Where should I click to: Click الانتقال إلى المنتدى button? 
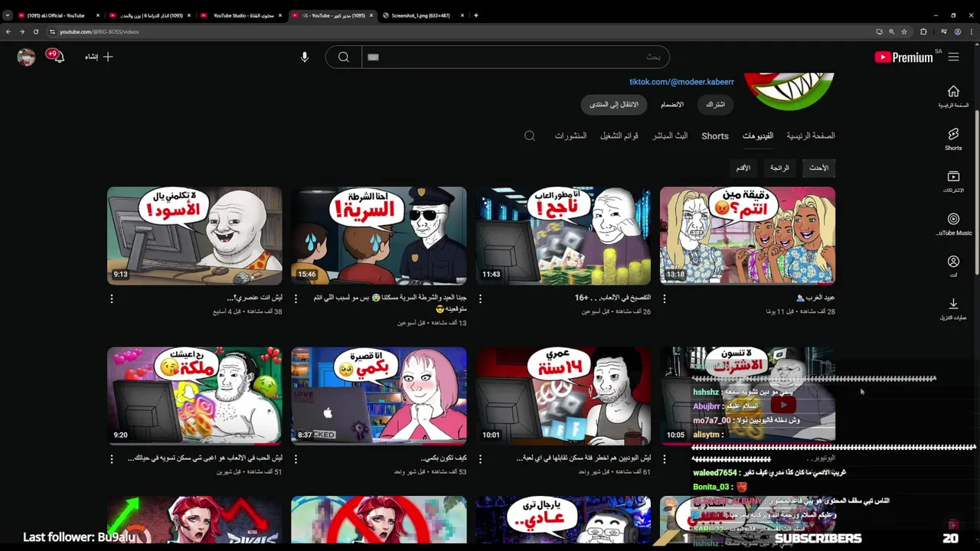click(x=614, y=104)
